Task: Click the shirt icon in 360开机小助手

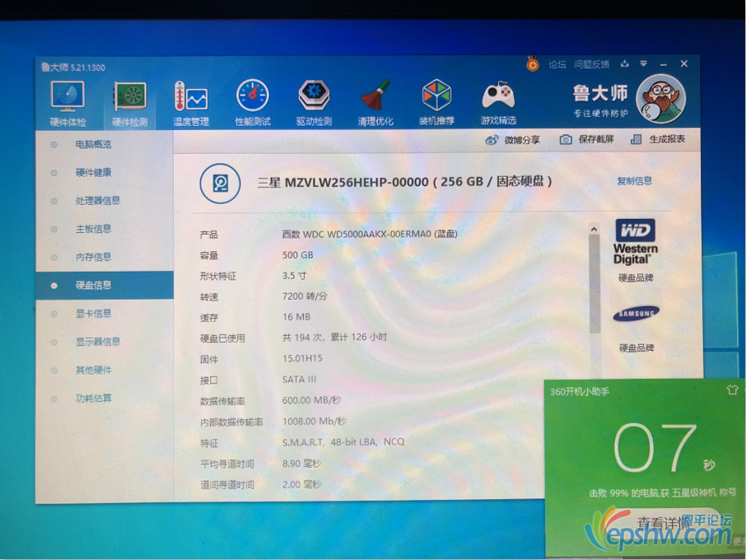Action: pos(732,390)
